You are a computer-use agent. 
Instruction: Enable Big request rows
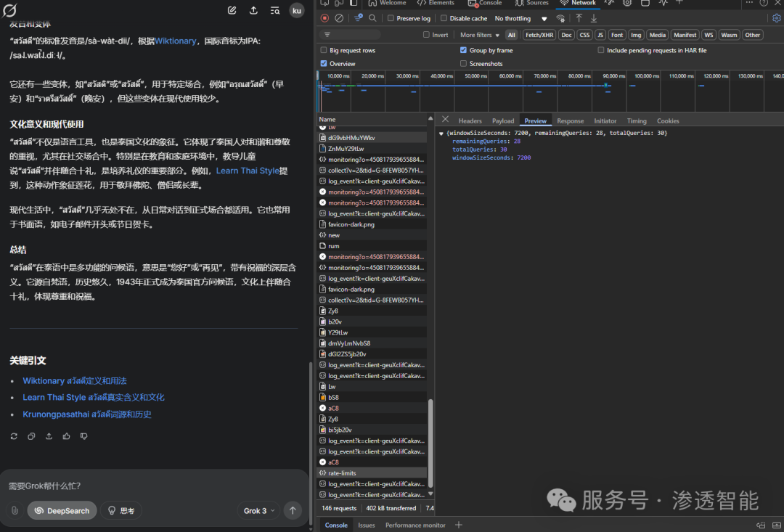point(324,51)
